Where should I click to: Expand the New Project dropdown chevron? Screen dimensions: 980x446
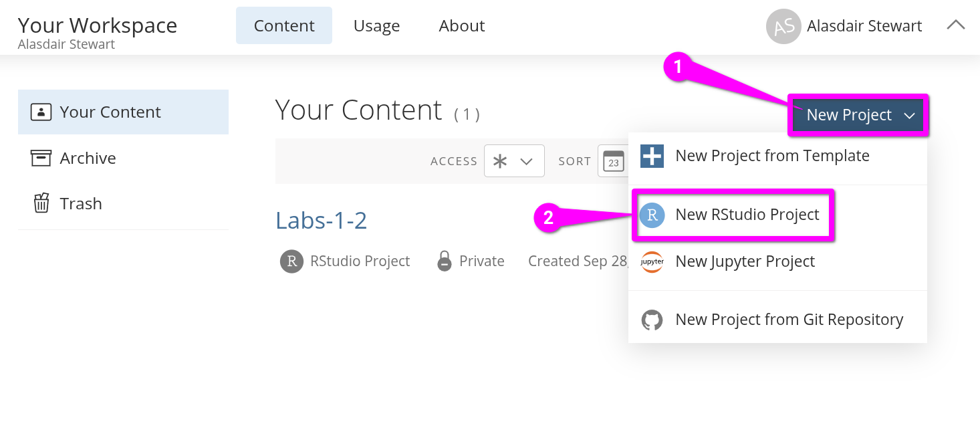pos(910,115)
